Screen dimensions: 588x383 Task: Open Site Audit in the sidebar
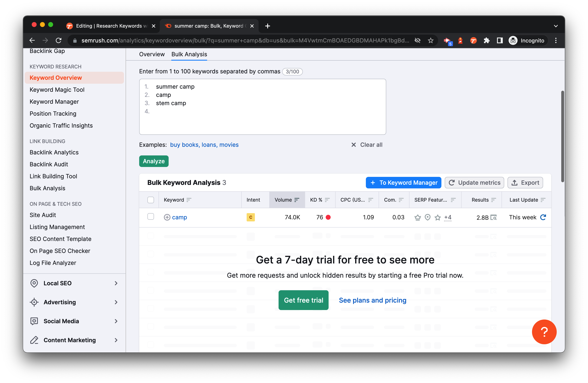[x=43, y=215]
